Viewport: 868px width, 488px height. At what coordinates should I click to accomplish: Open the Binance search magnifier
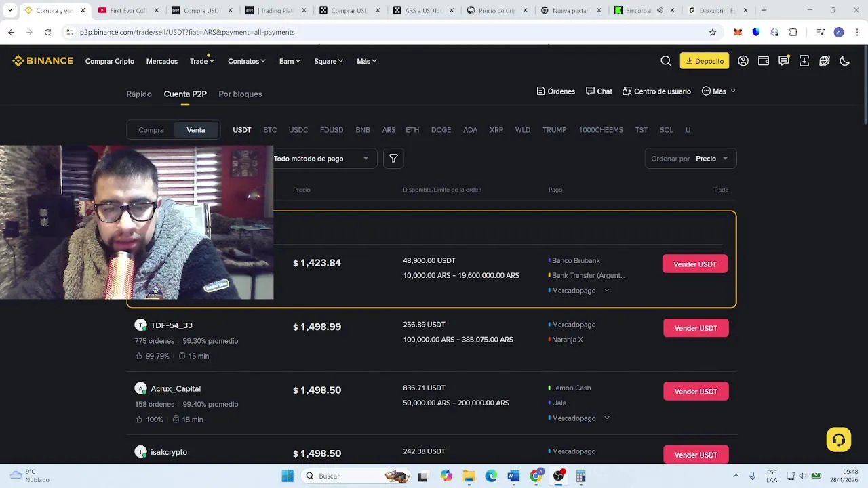[666, 61]
